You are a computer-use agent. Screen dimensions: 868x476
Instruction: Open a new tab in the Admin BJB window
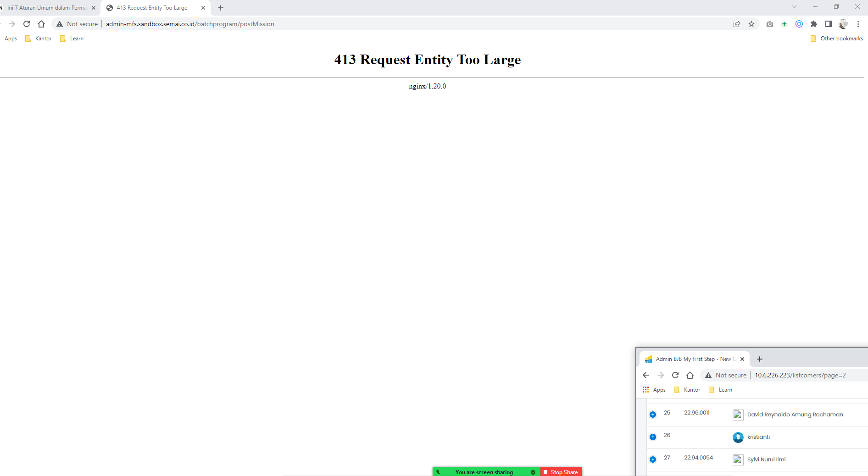(760, 359)
